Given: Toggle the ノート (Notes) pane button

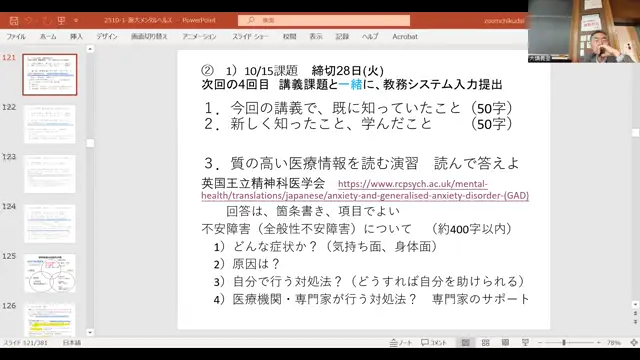Looking at the screenshot, I should (401, 343).
